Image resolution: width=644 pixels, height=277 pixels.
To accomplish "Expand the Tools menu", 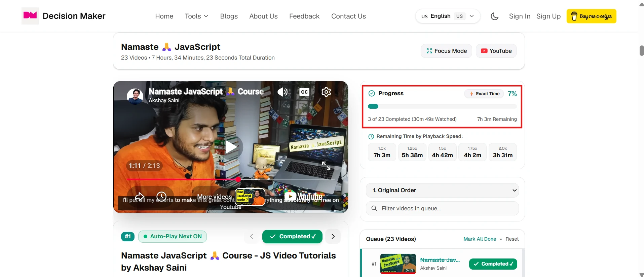I will point(196,16).
